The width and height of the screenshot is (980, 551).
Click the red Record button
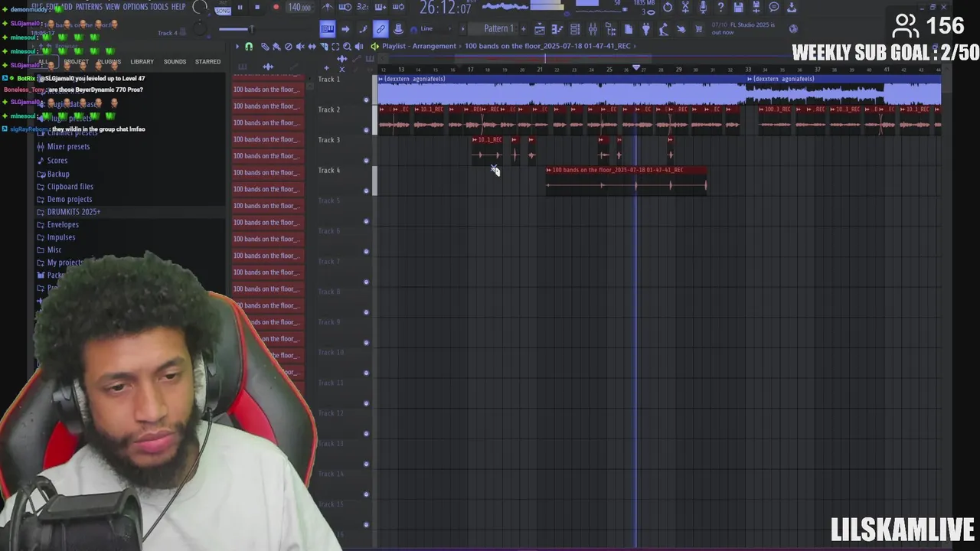click(276, 7)
